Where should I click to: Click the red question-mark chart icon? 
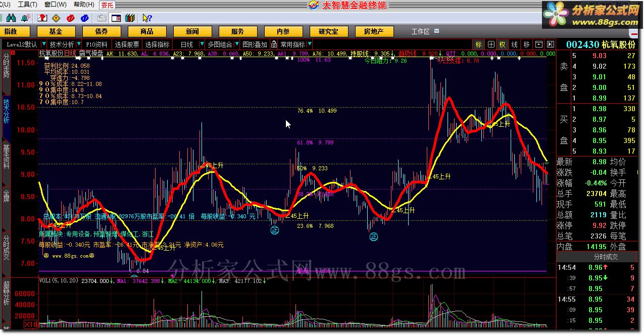(43, 18)
